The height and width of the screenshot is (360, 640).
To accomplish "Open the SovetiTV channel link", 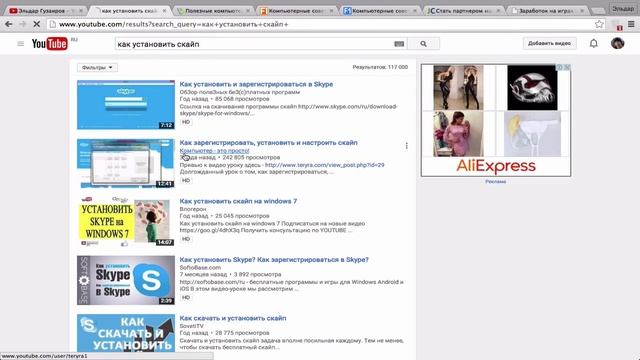I will point(191,326).
